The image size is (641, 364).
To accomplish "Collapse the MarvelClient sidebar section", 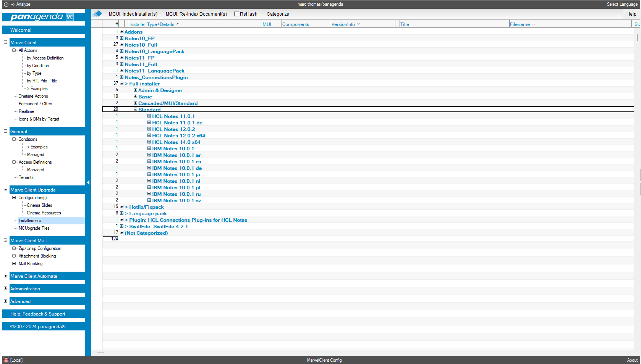I will (x=5, y=42).
